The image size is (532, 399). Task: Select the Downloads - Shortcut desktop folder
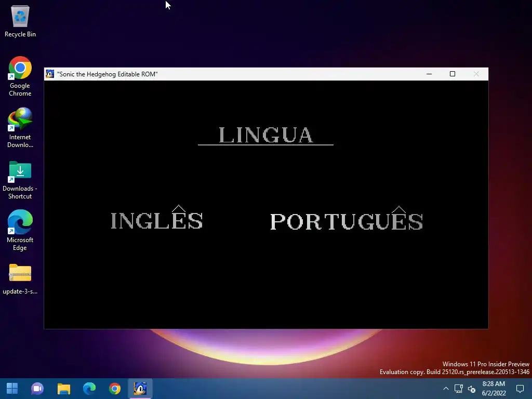click(20, 180)
